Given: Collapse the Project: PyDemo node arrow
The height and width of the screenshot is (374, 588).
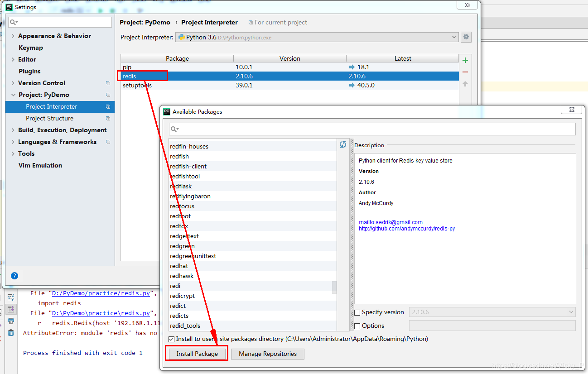Looking at the screenshot, I should [13, 95].
